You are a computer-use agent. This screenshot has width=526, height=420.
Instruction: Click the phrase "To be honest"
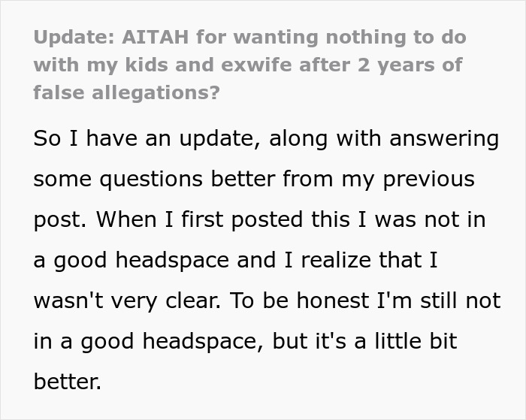(x=290, y=301)
